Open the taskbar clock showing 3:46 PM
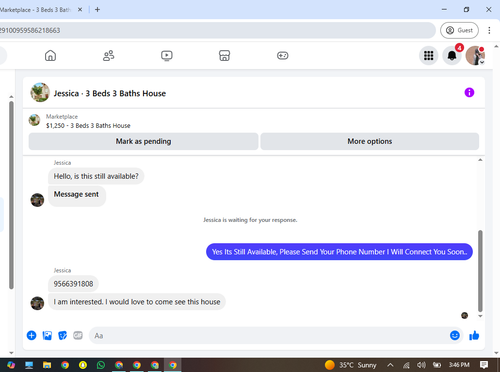The image size is (500, 372). pos(459,365)
